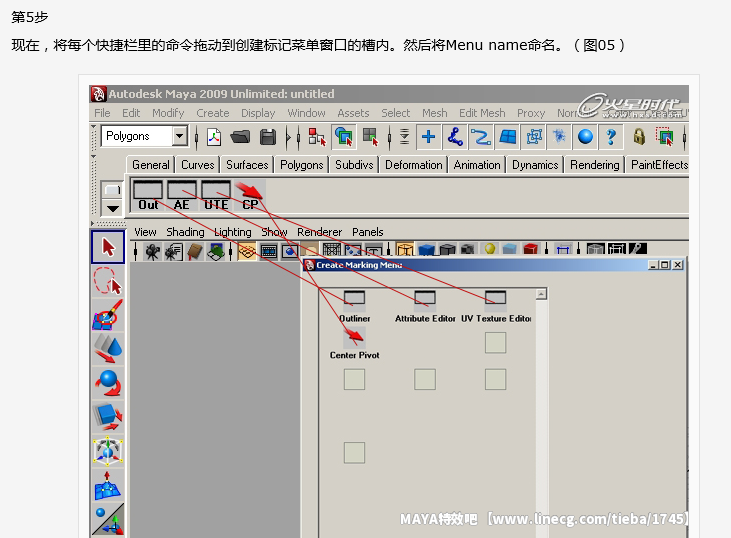Toggle viewport smooth shade blue cube
The image size is (731, 538).
click(426, 250)
